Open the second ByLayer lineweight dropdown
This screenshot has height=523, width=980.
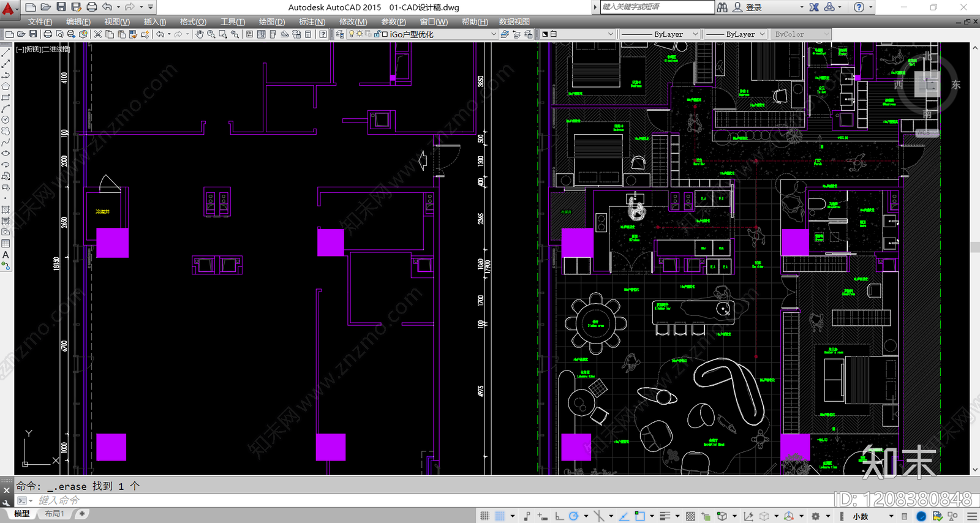pos(735,34)
